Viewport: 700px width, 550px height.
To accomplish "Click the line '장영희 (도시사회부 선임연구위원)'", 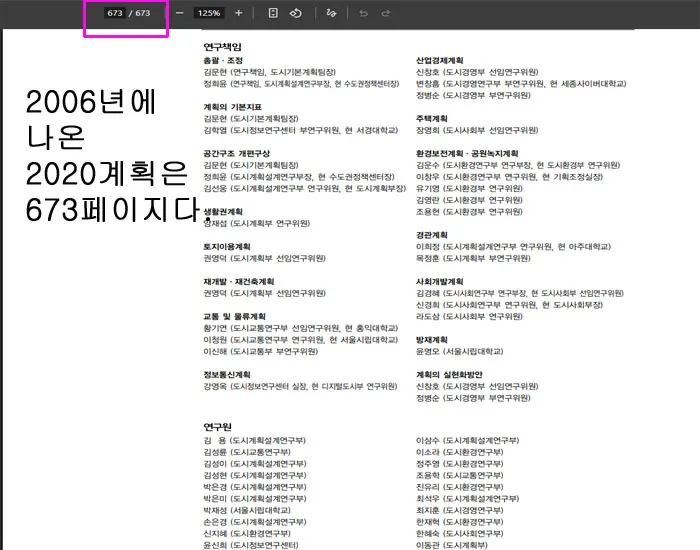I will (x=477, y=130).
